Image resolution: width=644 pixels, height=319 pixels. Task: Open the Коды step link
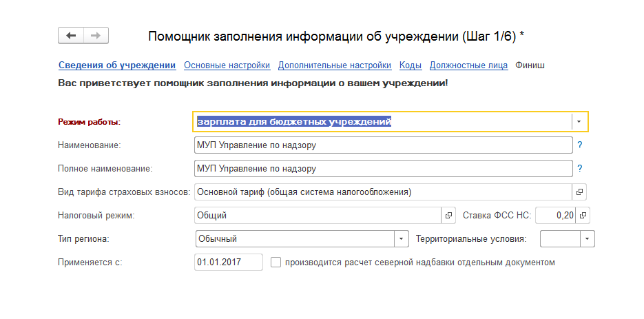pyautogui.click(x=411, y=65)
